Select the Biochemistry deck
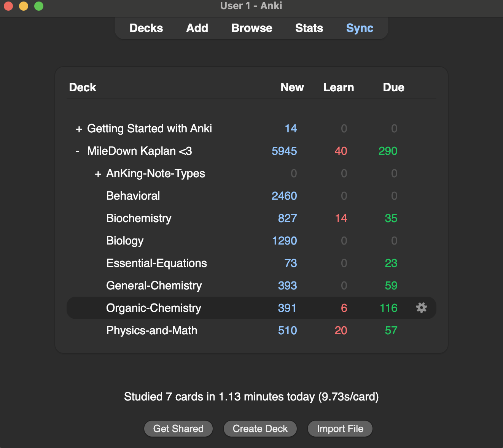Screen dimensions: 503x448 tap(139, 218)
